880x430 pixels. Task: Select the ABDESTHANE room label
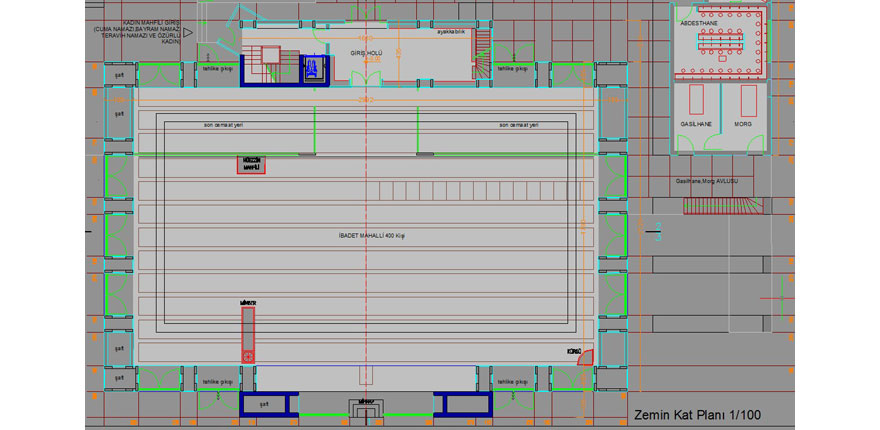(697, 24)
